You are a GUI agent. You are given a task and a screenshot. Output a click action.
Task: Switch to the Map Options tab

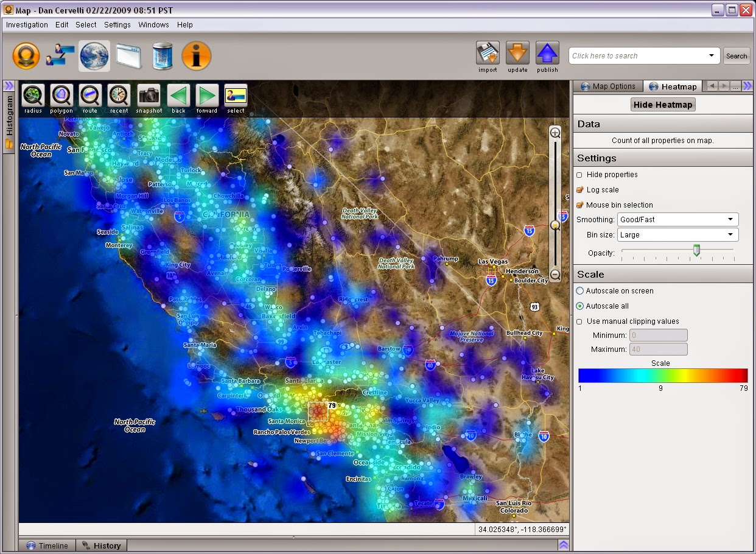point(608,86)
